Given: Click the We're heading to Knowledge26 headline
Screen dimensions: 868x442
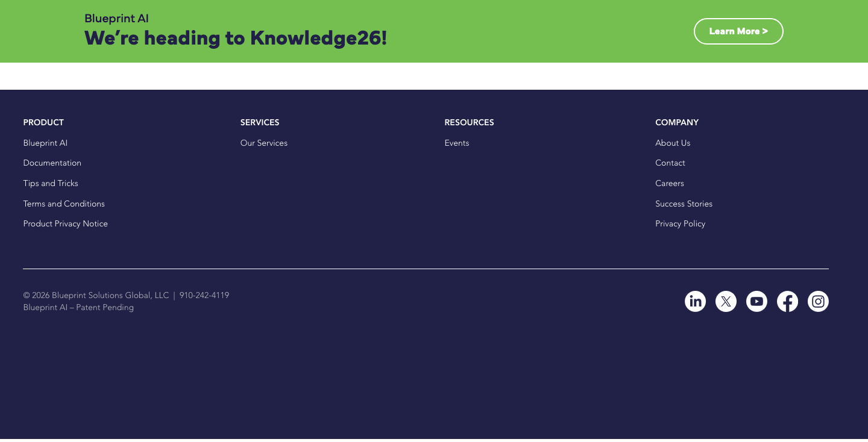Looking at the screenshot, I should coord(236,38).
